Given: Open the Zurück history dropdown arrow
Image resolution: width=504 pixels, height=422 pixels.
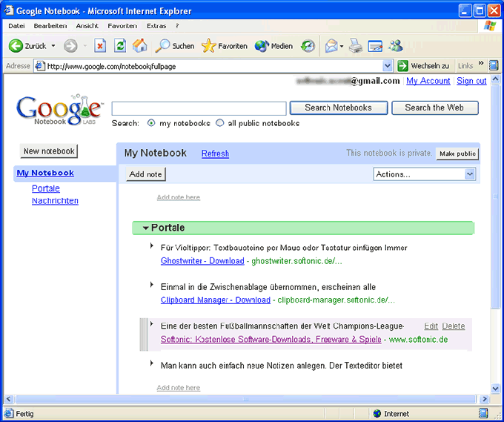Looking at the screenshot, I should click(53, 46).
